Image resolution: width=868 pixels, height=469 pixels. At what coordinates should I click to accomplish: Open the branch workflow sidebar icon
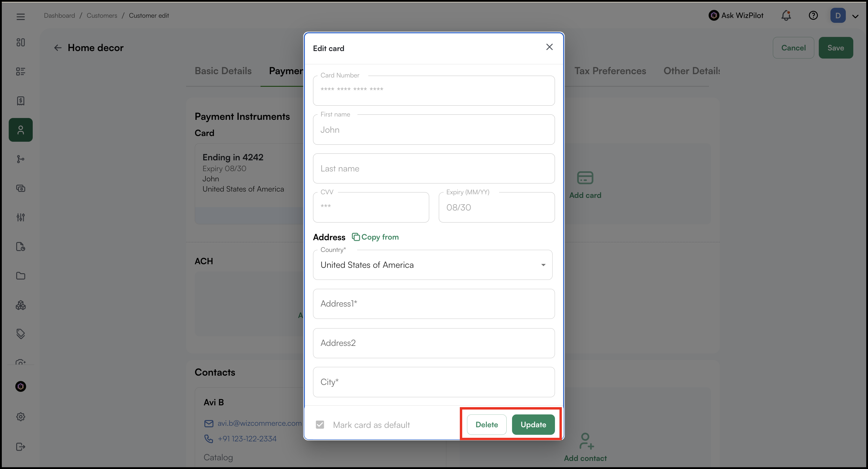20,159
